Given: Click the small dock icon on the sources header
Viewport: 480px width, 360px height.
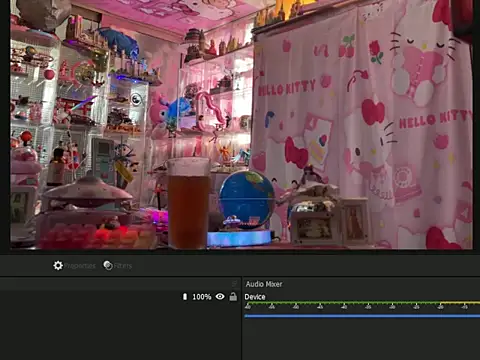Looking at the screenshot, I should click(235, 284).
